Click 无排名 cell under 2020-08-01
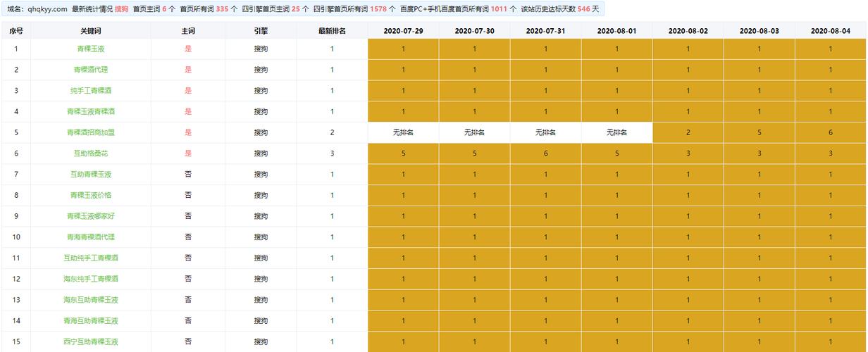 click(616, 132)
